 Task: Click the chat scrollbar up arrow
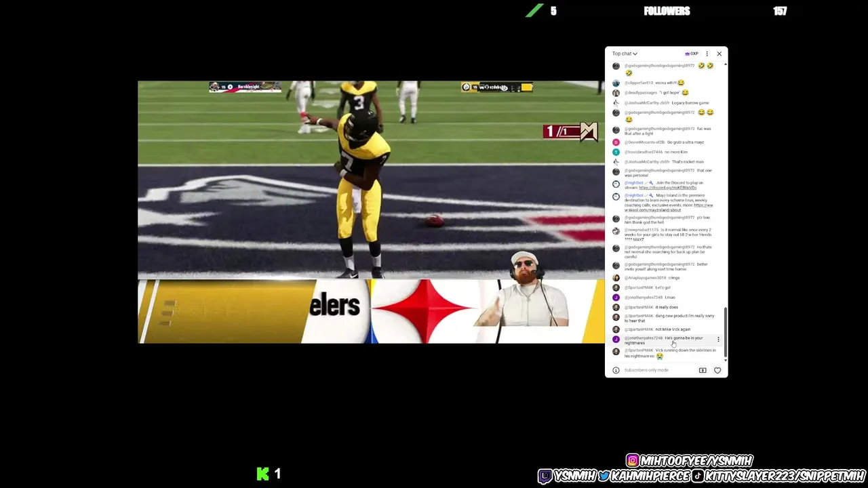coord(726,64)
